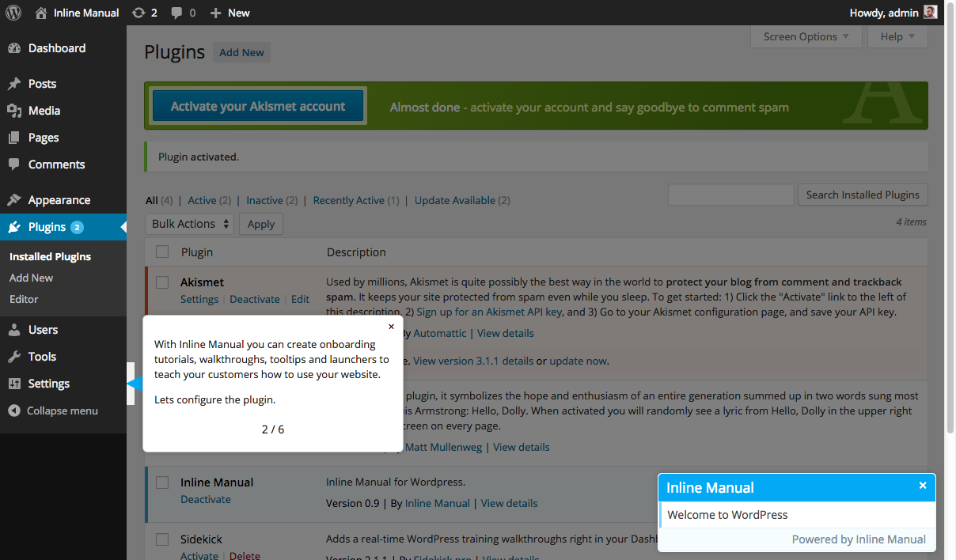Toggle the select-all plugins checkbox in header
956x560 pixels.
coord(162,252)
